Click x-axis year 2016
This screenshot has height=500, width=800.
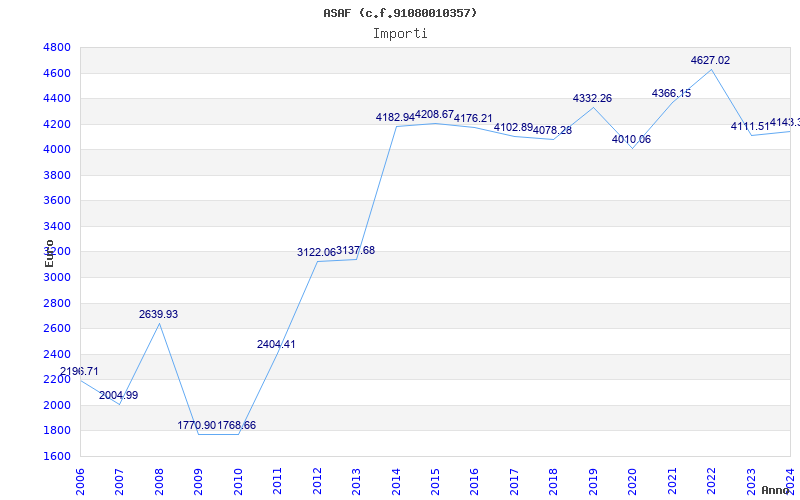(x=474, y=482)
